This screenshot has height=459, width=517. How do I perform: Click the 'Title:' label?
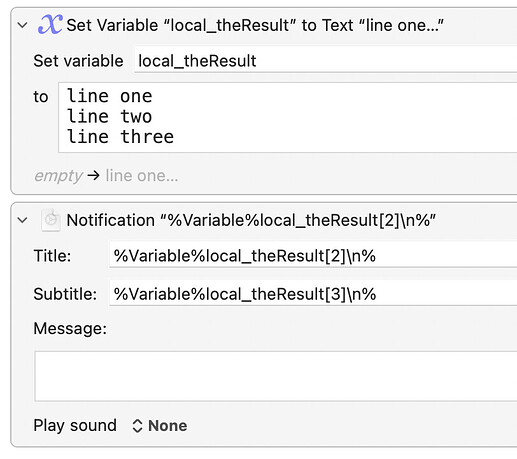(52, 256)
